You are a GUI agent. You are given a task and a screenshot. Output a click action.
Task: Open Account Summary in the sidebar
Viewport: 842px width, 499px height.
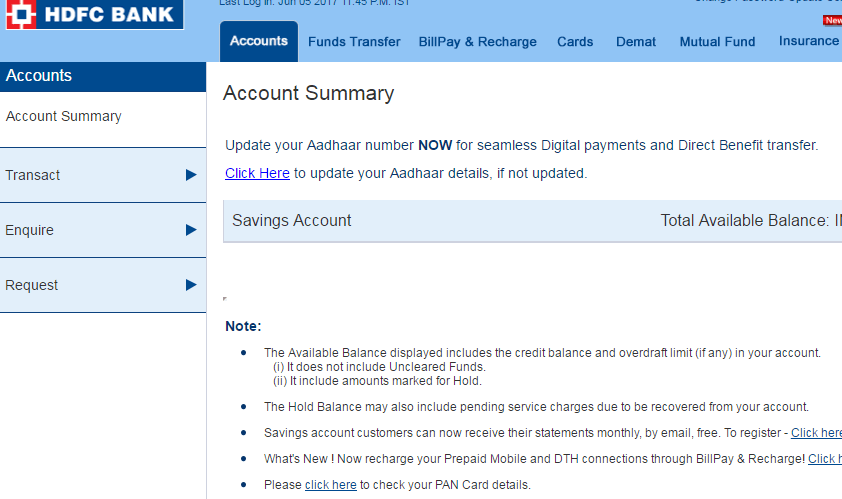(64, 116)
